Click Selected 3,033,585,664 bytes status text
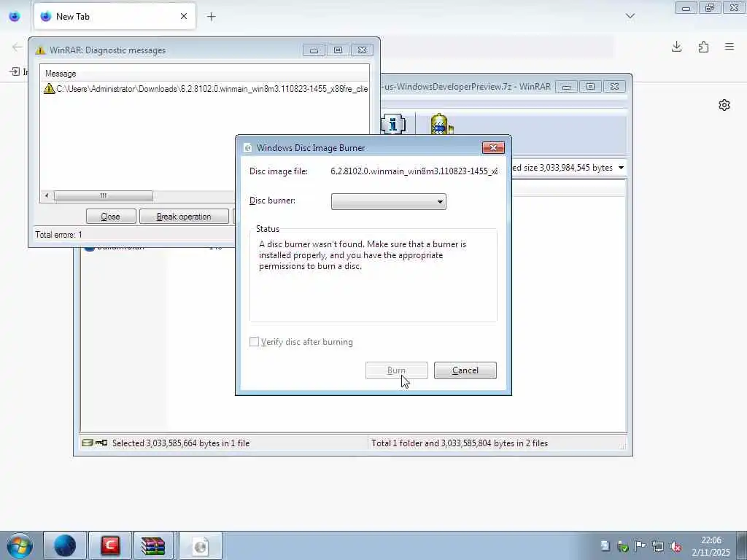 (181, 443)
